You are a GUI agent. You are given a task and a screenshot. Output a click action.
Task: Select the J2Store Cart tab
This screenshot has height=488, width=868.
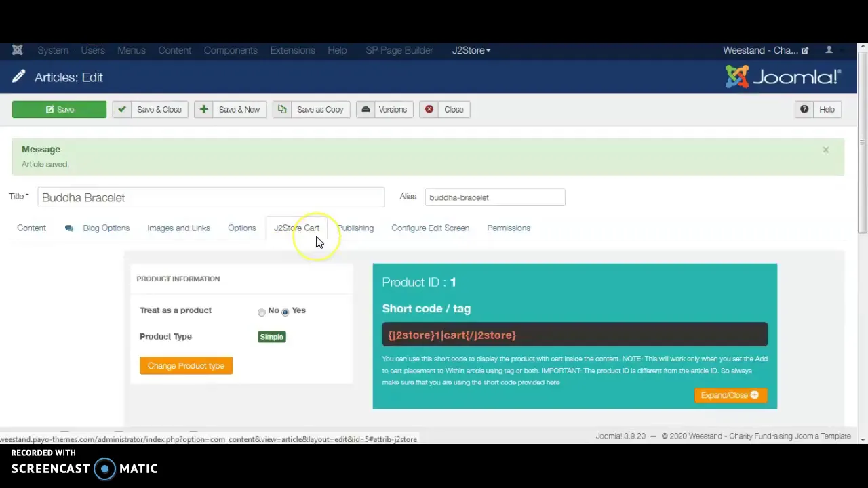tap(296, 228)
